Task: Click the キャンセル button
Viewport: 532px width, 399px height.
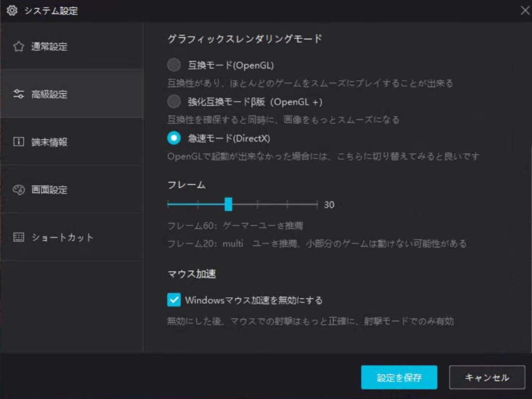Action: (486, 378)
